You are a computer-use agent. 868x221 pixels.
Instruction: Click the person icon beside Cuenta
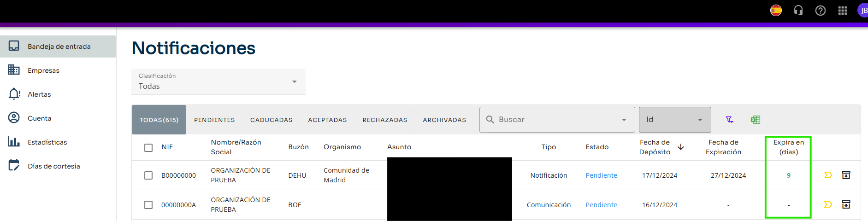[x=14, y=118]
